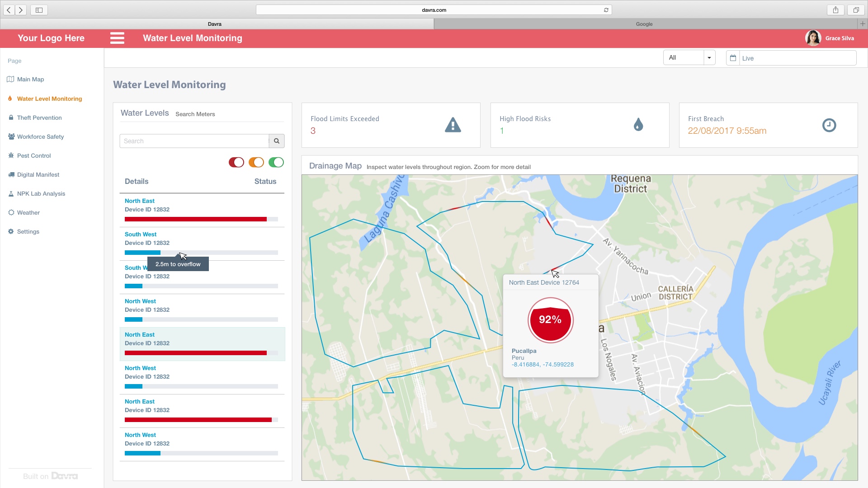Click First Breach date 22/08/2017 9:55am
Screen dimensions: 868x488
(727, 131)
